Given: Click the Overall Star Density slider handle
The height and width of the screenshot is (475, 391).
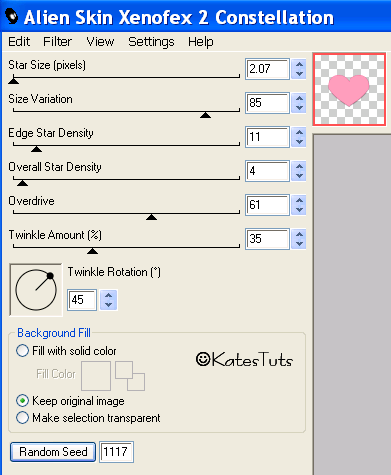Looking at the screenshot, I should [22, 183].
